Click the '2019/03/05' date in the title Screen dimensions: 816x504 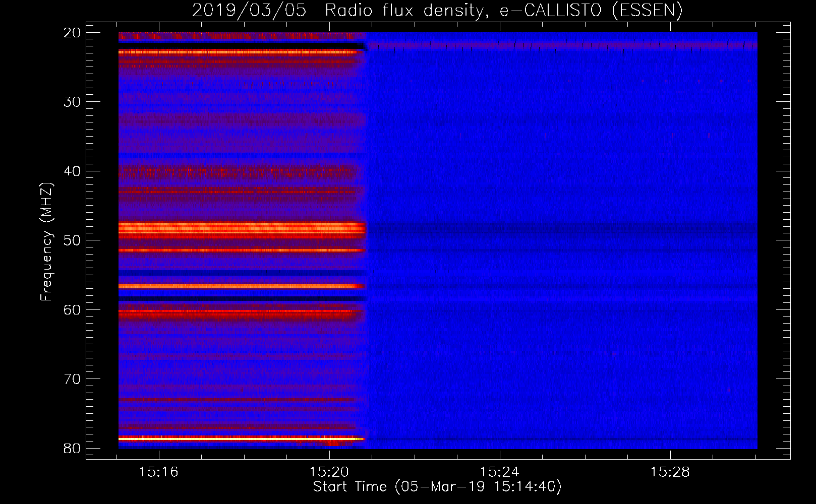pyautogui.click(x=249, y=11)
